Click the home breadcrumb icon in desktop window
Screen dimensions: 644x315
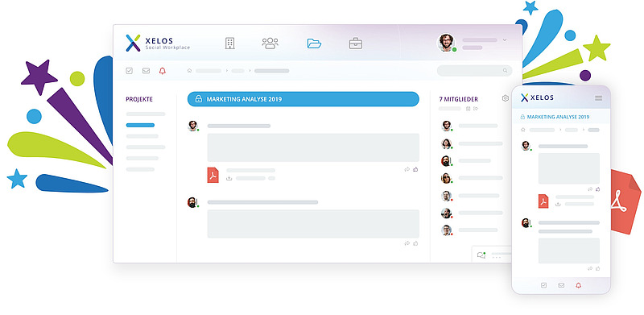pyautogui.click(x=189, y=71)
